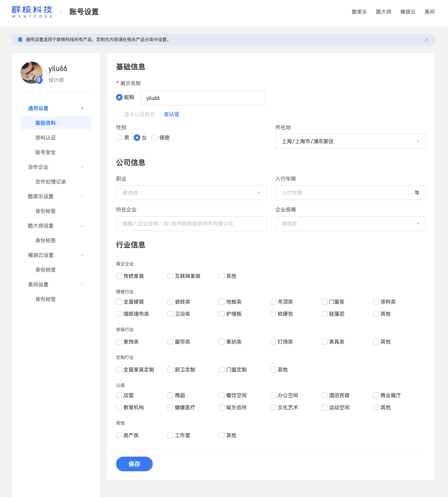Click the 去认证 link
The height and width of the screenshot is (497, 448).
tap(171, 114)
